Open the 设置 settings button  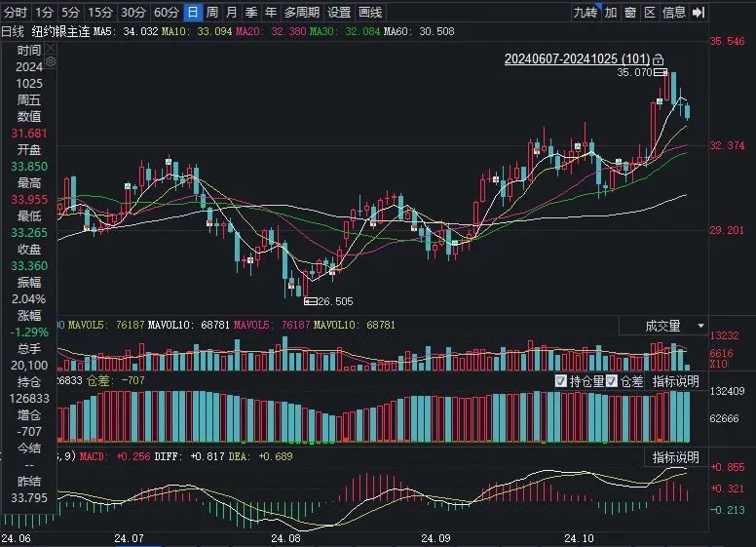(x=339, y=13)
